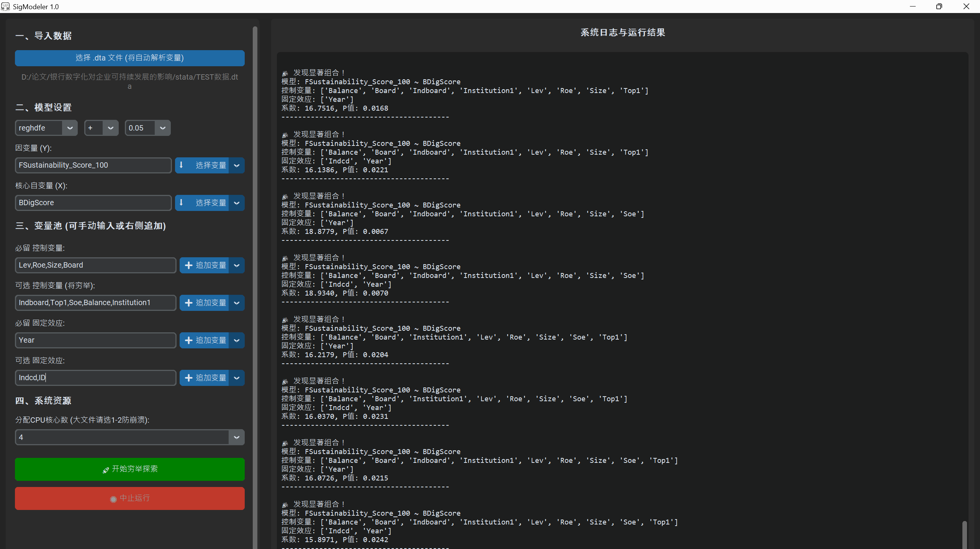Click the plus icon next to required controls field

point(188,265)
